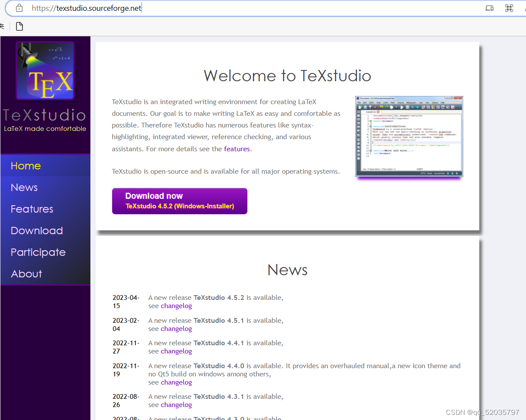Click the Welcome to TeXstudio heading

tap(288, 76)
